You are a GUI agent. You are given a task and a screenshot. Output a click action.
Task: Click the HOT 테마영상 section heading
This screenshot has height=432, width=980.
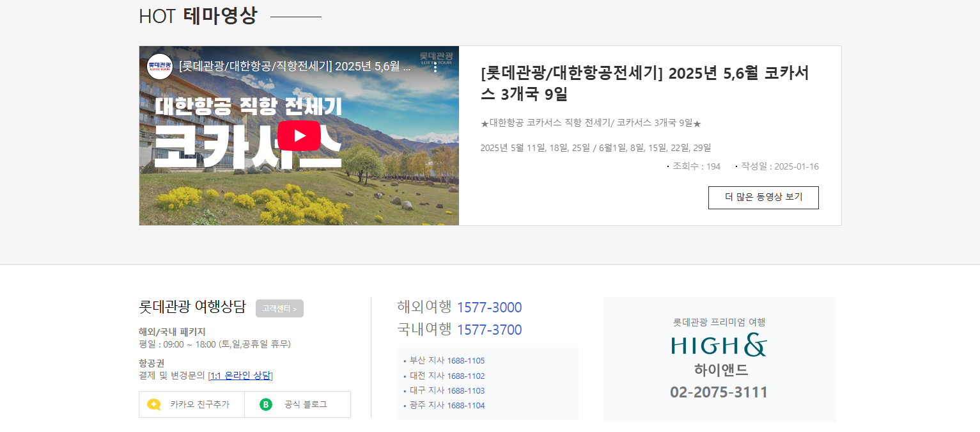pos(198,16)
